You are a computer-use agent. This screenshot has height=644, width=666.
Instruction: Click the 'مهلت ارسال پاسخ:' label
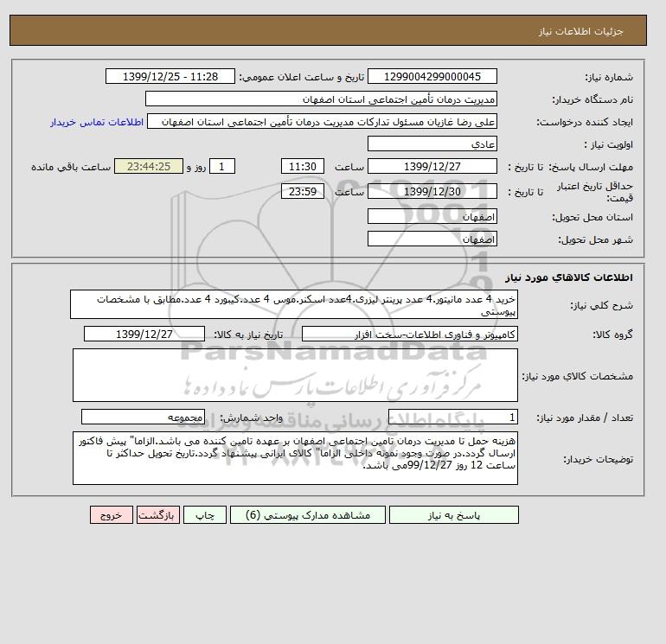[x=591, y=167]
